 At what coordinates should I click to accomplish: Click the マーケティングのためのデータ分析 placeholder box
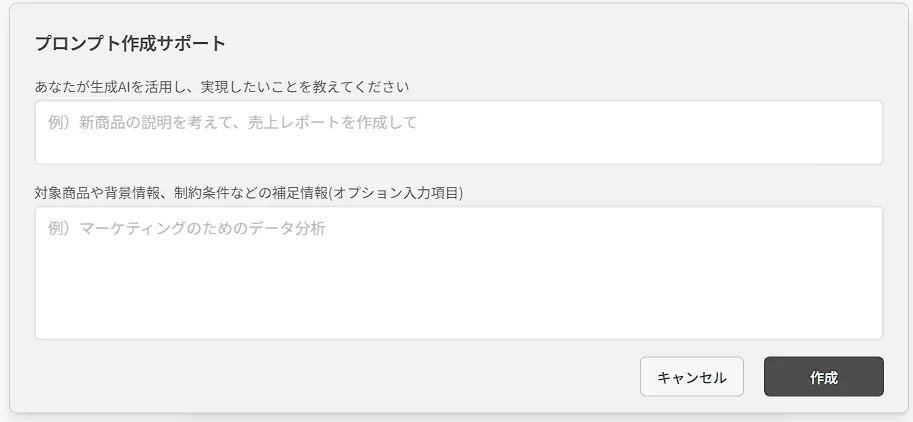point(458,272)
